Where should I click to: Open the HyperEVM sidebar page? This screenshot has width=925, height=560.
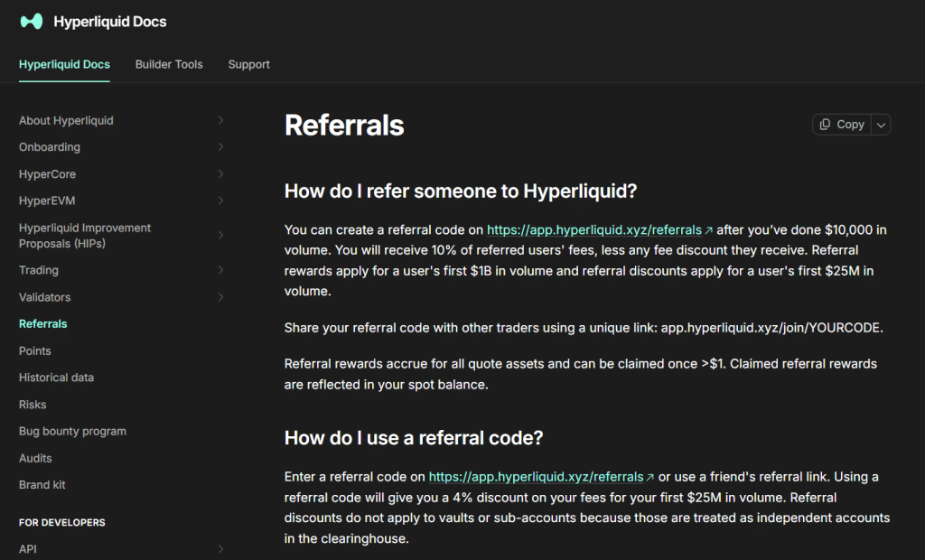point(47,201)
